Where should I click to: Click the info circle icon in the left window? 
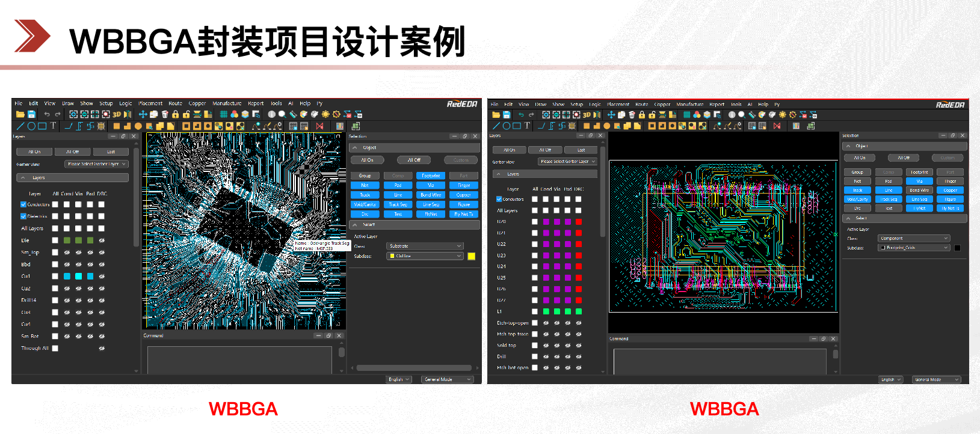pyautogui.click(x=271, y=114)
